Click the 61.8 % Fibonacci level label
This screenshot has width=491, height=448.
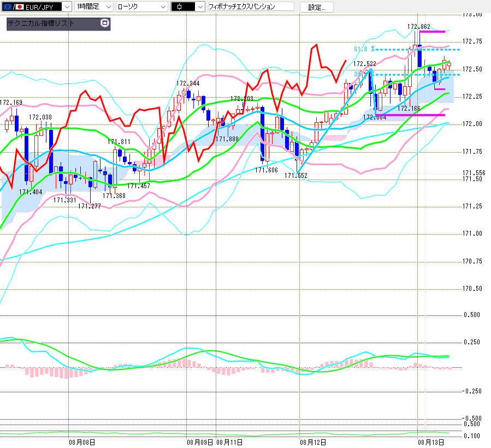click(x=364, y=49)
